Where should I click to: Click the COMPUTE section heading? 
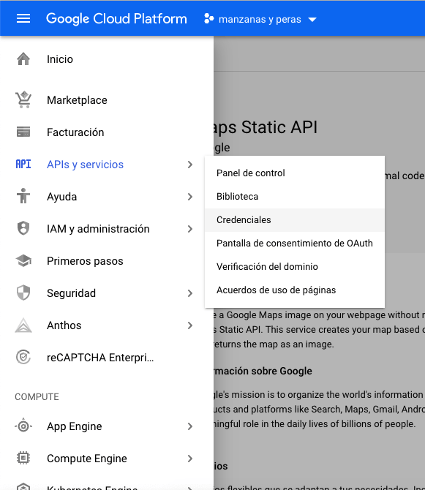coord(37,397)
